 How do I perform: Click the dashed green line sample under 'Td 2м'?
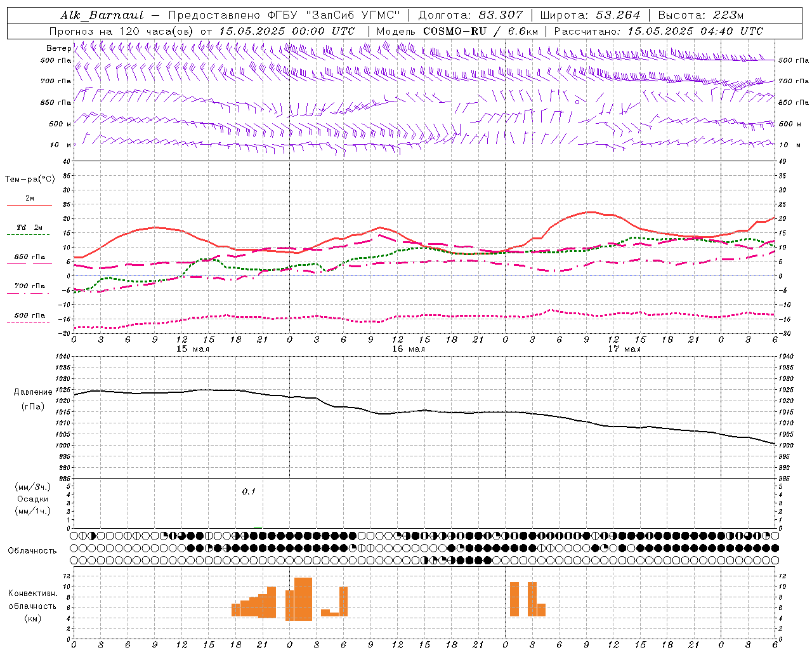(x=28, y=235)
